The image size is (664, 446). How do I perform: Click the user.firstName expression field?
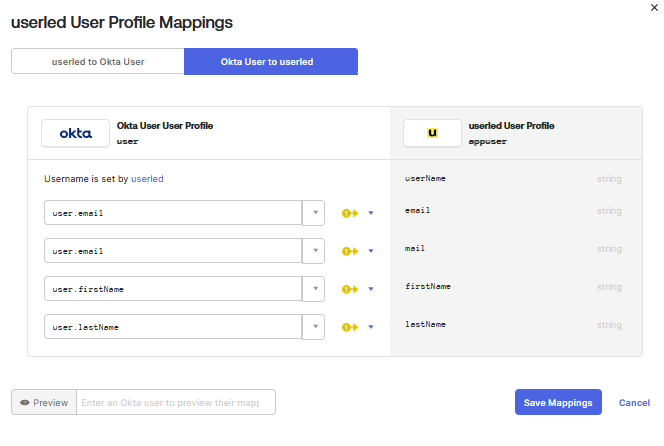(x=173, y=289)
